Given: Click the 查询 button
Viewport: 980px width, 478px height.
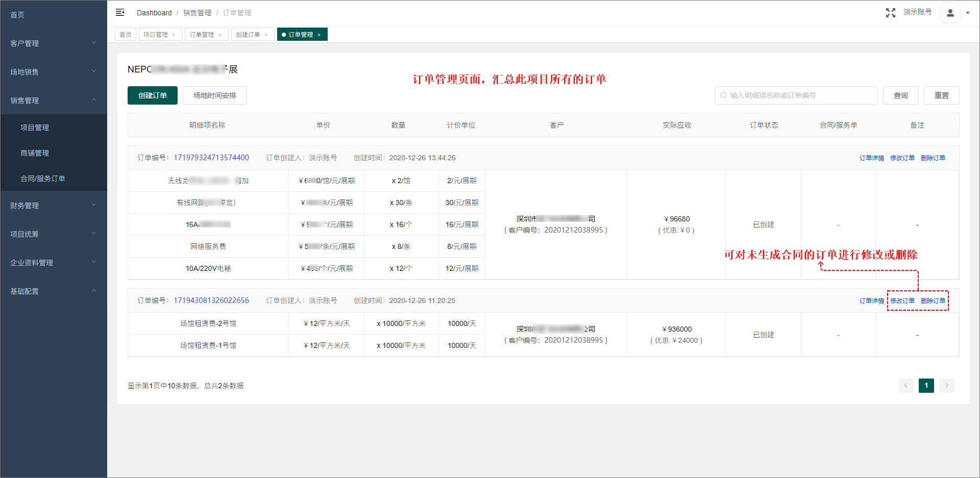Looking at the screenshot, I should [x=901, y=95].
